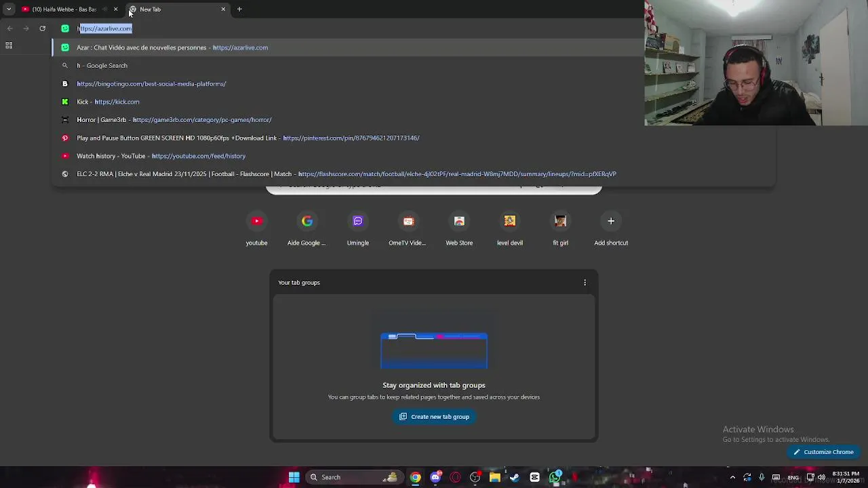Open Discord from the taskbar
Screen dimensions: 868x488
(435, 477)
